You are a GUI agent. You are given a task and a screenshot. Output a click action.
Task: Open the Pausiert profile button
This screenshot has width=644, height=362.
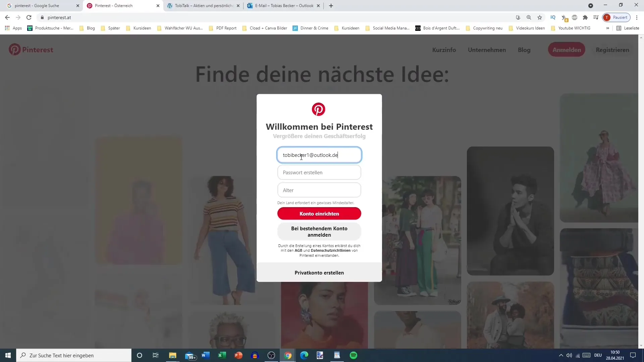click(x=616, y=17)
